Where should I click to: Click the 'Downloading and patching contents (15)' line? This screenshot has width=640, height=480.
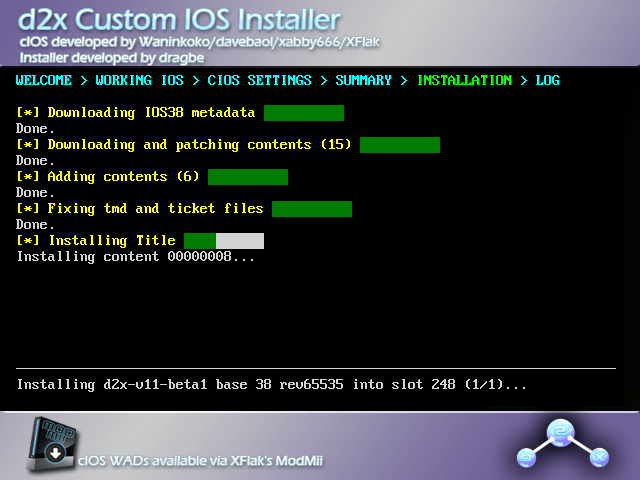pos(184,145)
